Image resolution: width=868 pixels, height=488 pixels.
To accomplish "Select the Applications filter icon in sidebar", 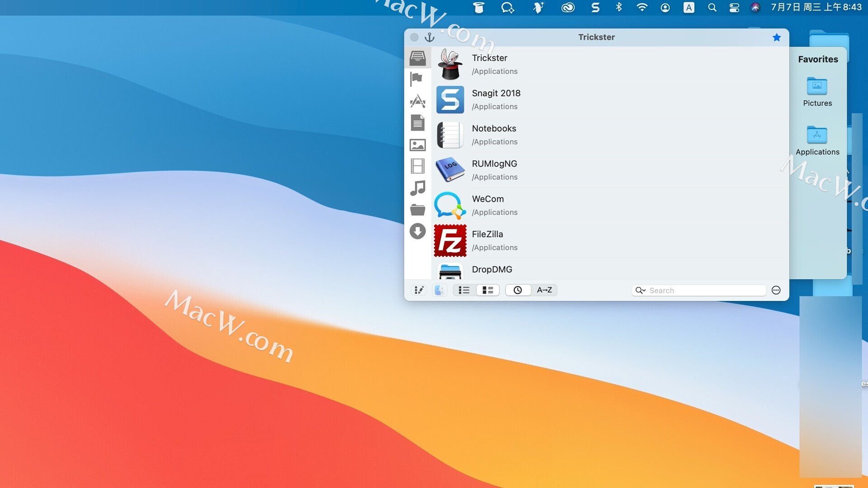I will point(418,101).
